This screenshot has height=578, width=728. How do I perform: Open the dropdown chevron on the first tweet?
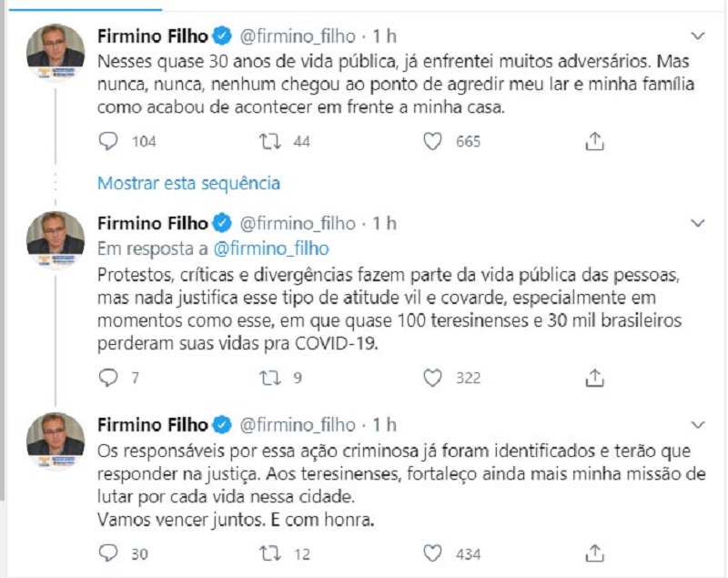click(x=697, y=35)
